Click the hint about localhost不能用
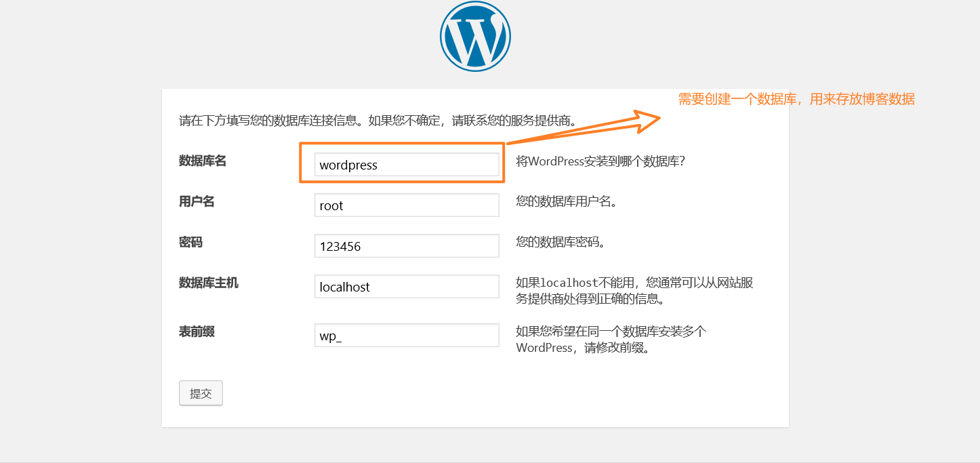980x463 pixels. tap(634, 291)
